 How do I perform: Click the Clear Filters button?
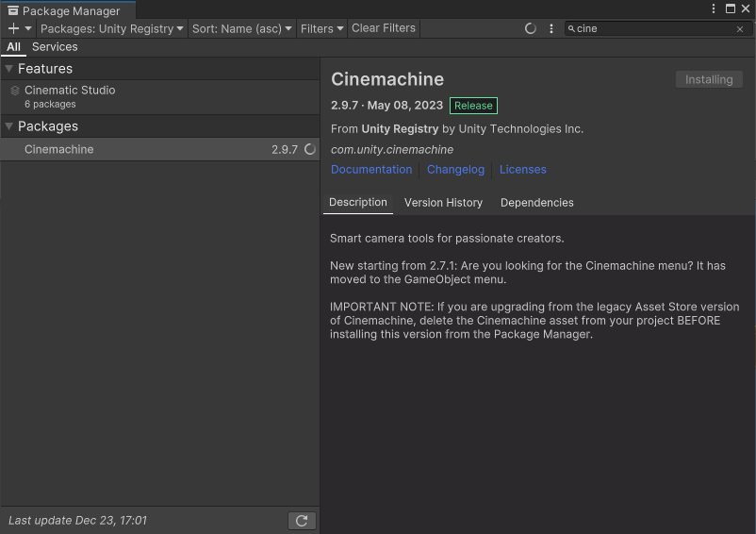pos(384,28)
